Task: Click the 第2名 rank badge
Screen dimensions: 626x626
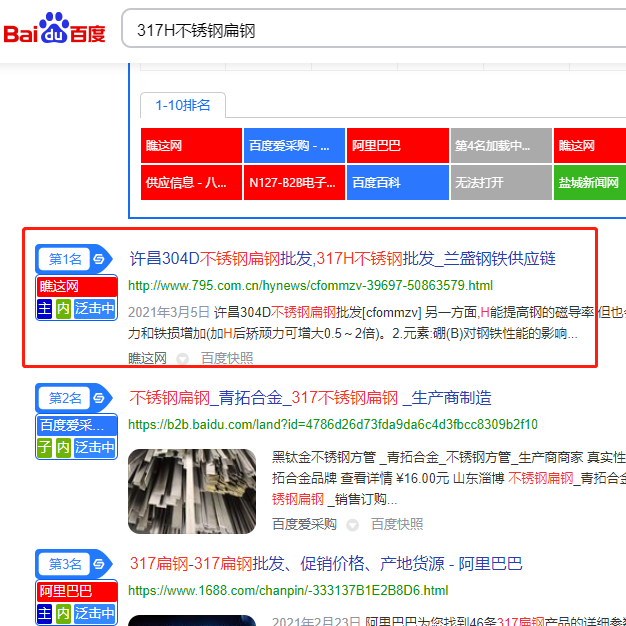Action: (65, 398)
